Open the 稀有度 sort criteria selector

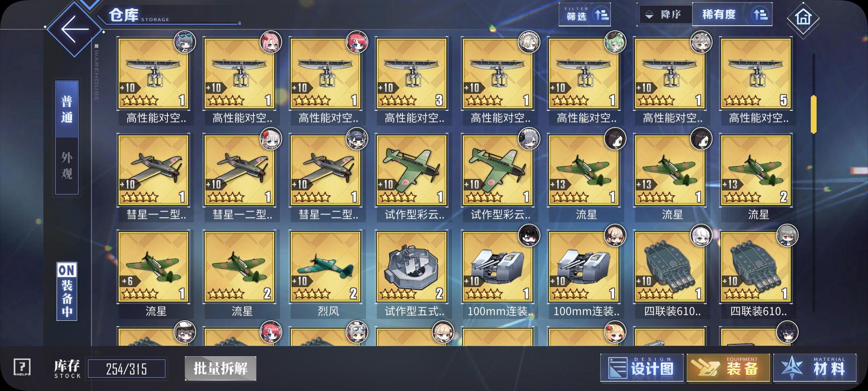pos(732,14)
